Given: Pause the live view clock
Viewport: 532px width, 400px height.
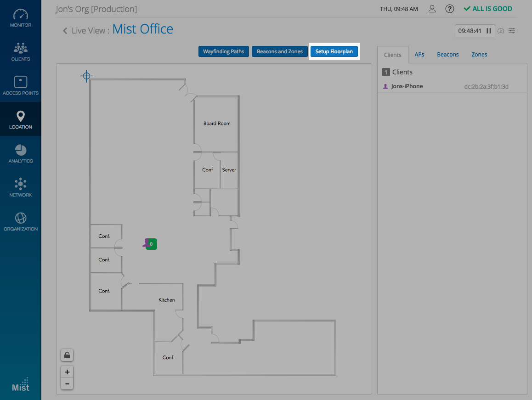Looking at the screenshot, I should tap(488, 31).
